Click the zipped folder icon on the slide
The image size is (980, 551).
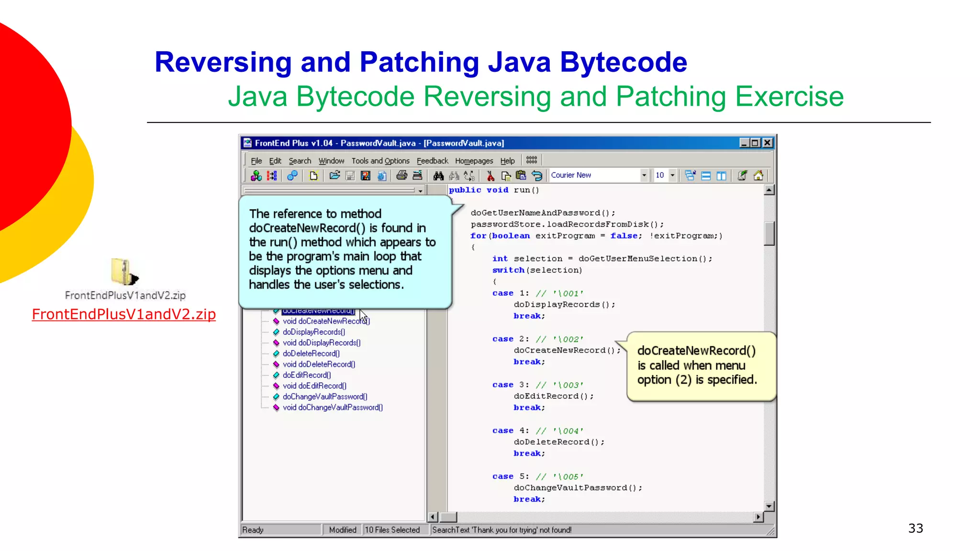tap(124, 271)
